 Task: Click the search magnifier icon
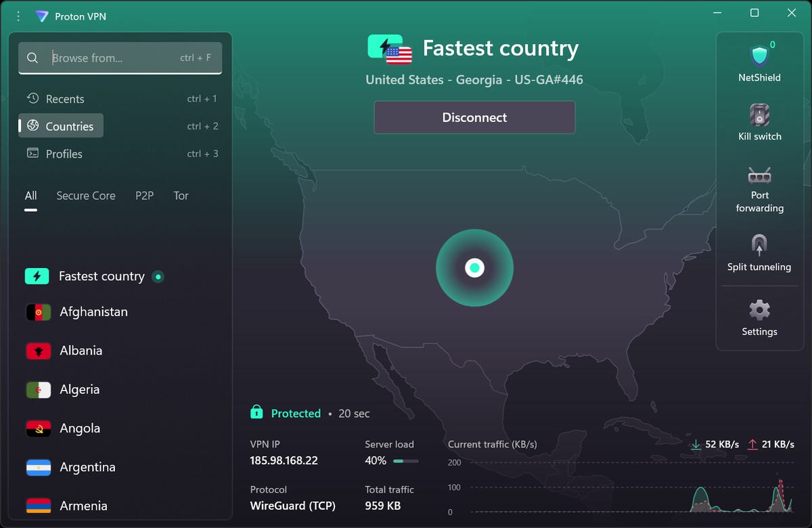coord(32,58)
